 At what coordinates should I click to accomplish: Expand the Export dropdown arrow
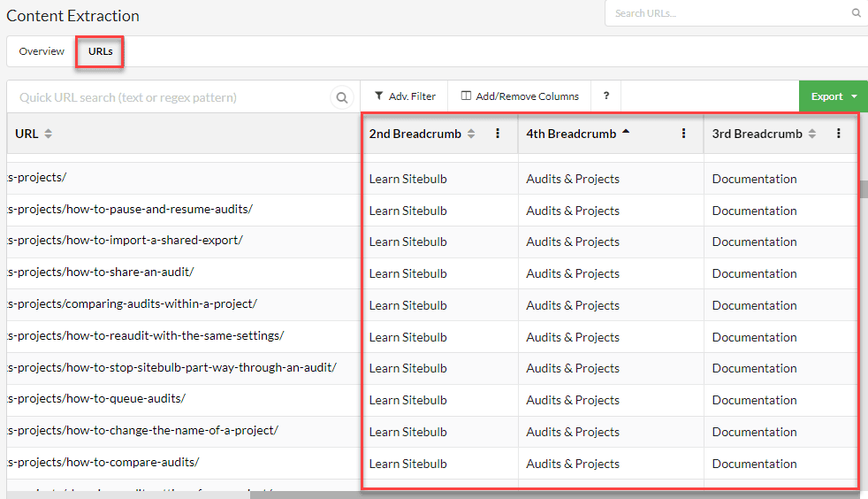click(855, 96)
